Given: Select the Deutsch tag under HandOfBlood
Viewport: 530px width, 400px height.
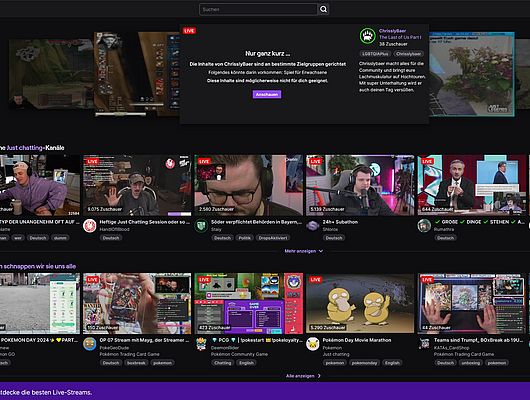Looking at the screenshot, I should (x=111, y=238).
